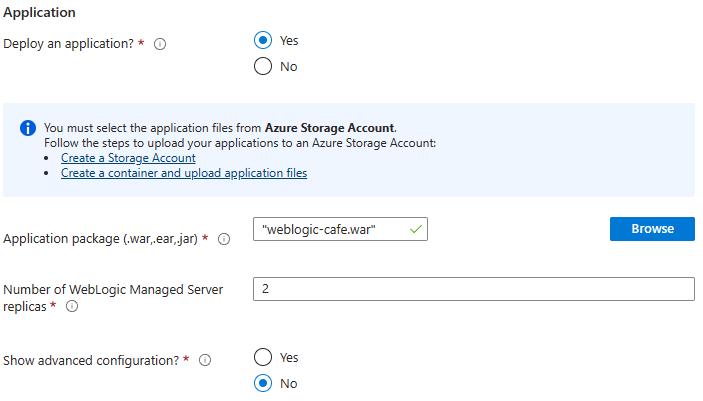703x401 pixels.
Task: Click the green validation checkmark icon
Action: pos(416,229)
